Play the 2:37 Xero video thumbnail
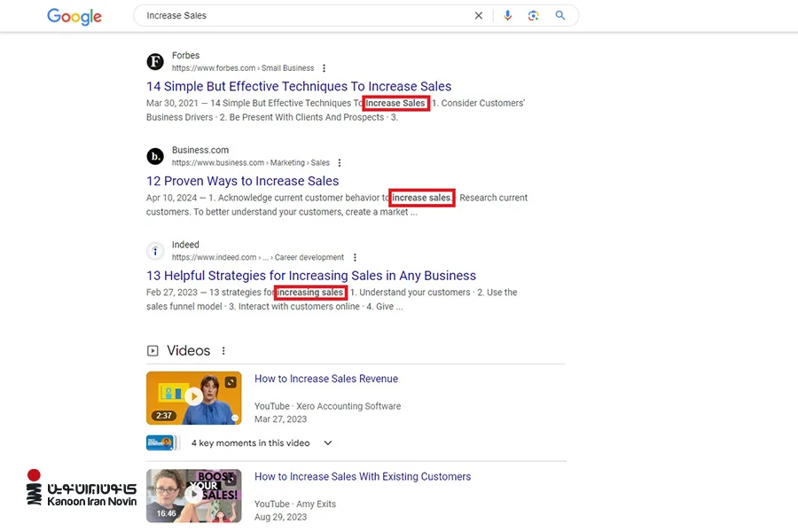The image size is (798, 532). pyautogui.click(x=194, y=398)
